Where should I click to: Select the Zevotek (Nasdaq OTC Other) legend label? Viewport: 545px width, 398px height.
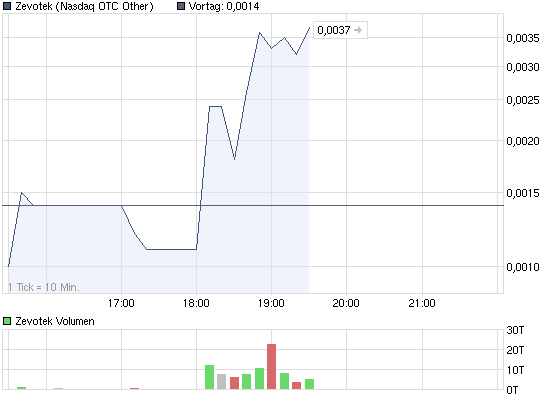(x=84, y=6)
